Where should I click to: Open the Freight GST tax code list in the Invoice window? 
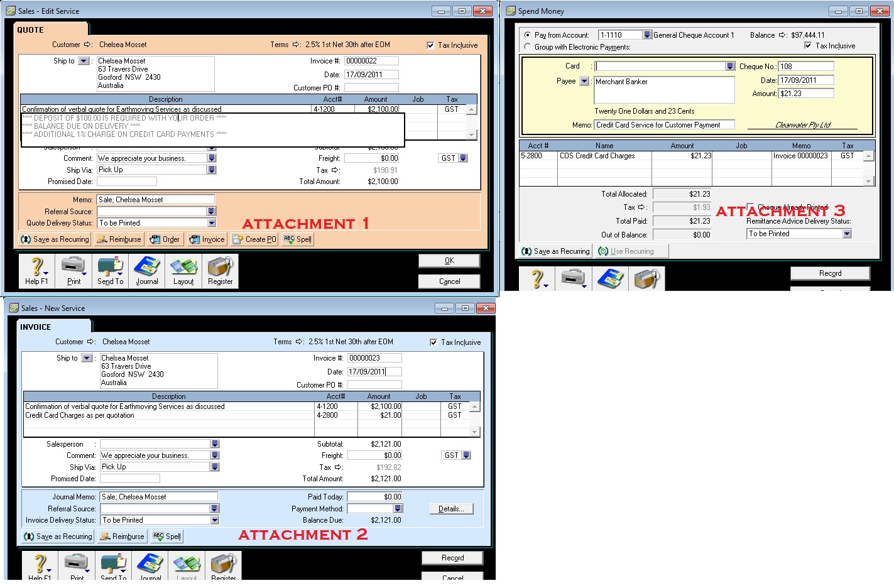point(466,455)
